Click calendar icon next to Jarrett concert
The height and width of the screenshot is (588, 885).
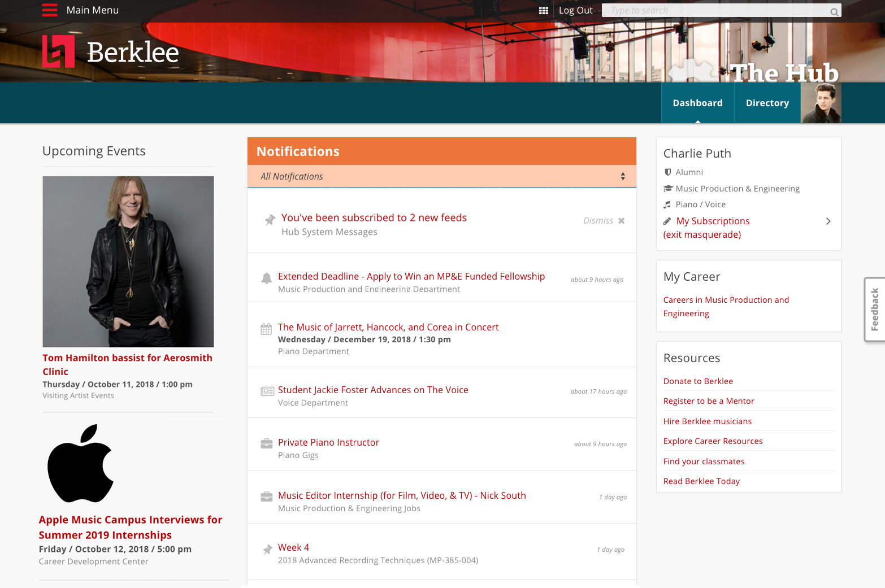266,329
